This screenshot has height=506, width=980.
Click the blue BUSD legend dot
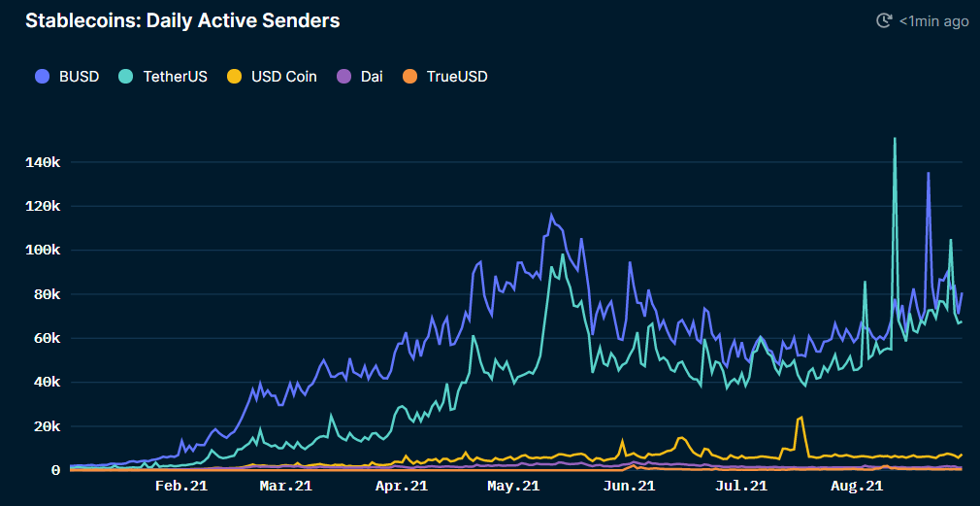(42, 77)
